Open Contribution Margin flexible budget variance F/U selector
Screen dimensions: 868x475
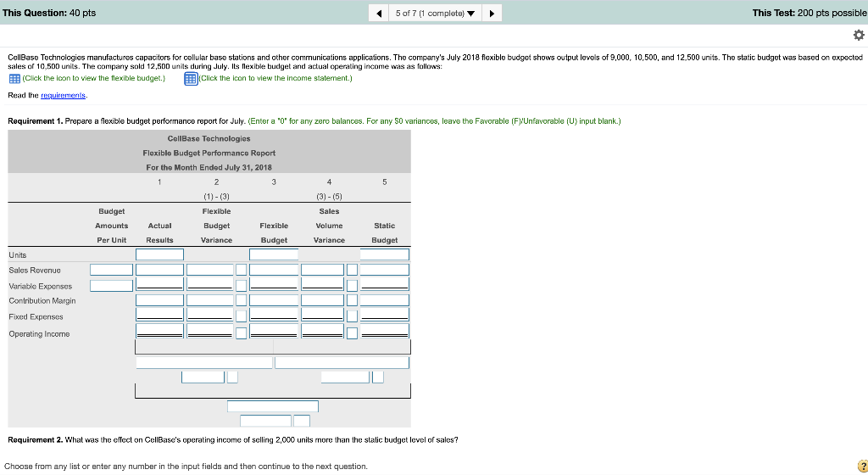pos(242,300)
